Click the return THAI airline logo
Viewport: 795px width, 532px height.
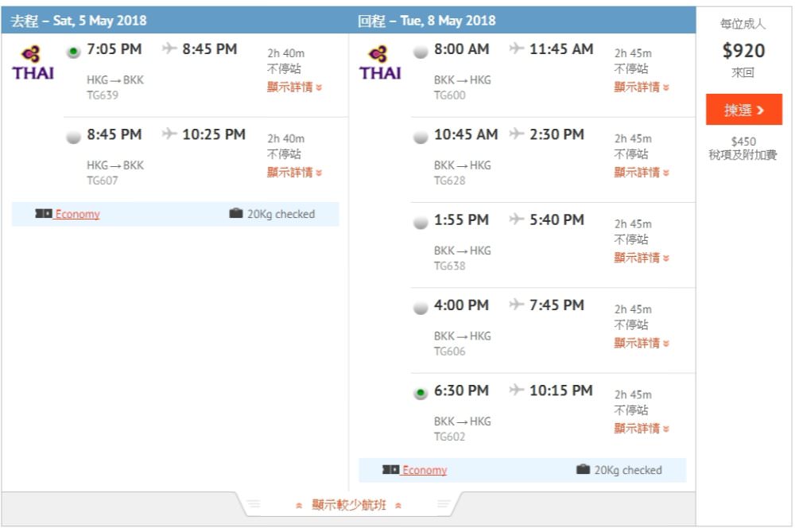coord(380,64)
